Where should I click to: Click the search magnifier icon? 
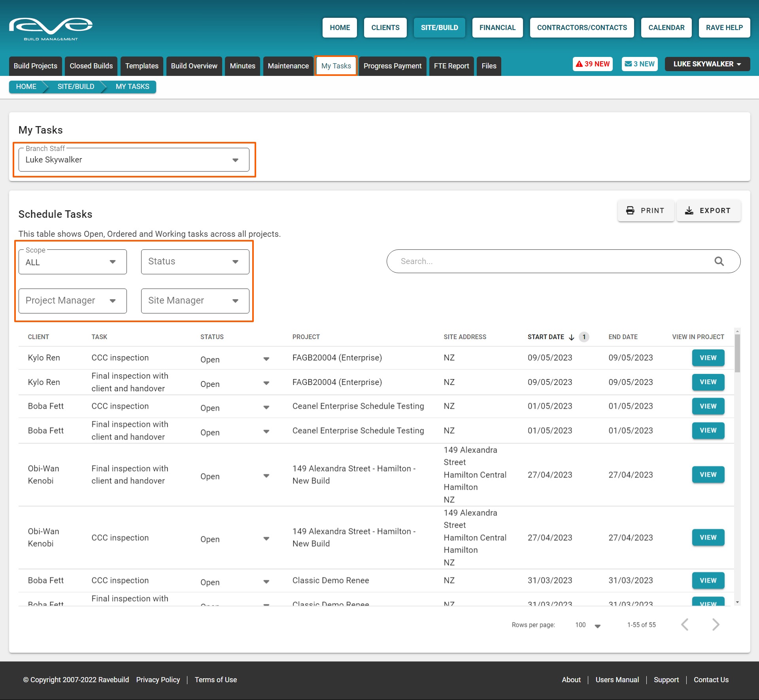coord(719,261)
